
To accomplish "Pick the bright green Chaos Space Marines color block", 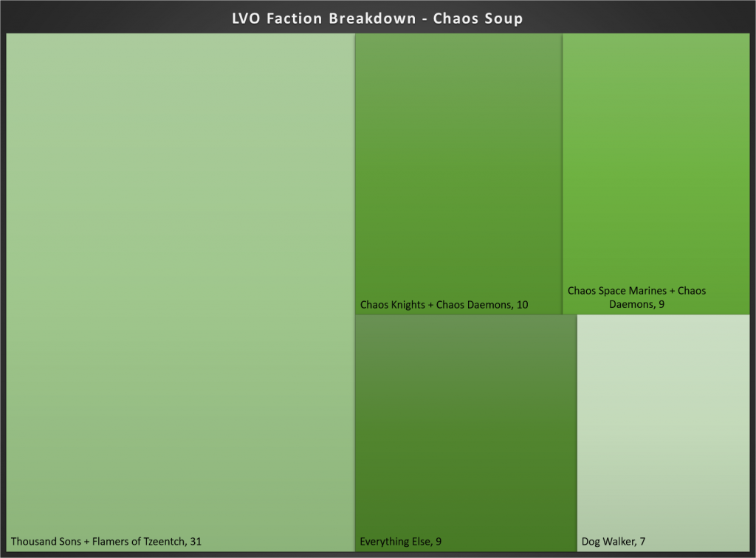I will click(x=656, y=207).
